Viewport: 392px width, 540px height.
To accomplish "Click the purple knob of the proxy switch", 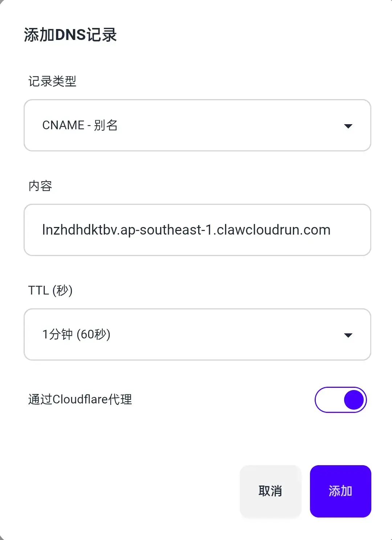I will (x=354, y=400).
